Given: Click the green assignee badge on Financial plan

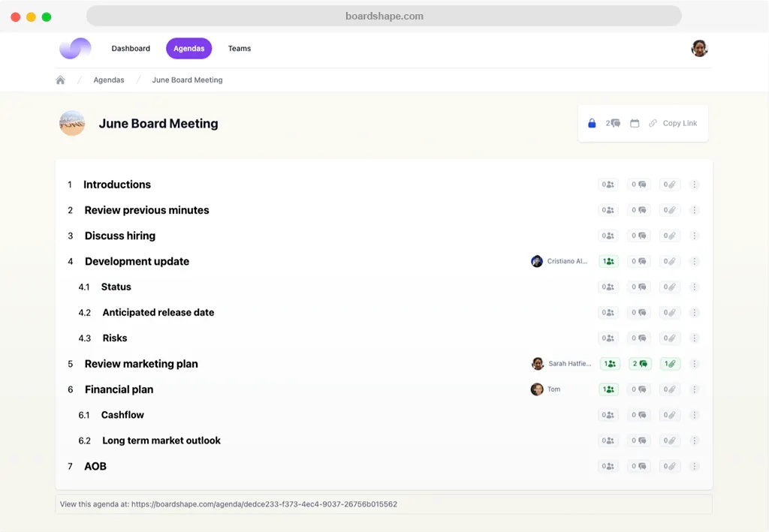Looking at the screenshot, I should pyautogui.click(x=608, y=389).
